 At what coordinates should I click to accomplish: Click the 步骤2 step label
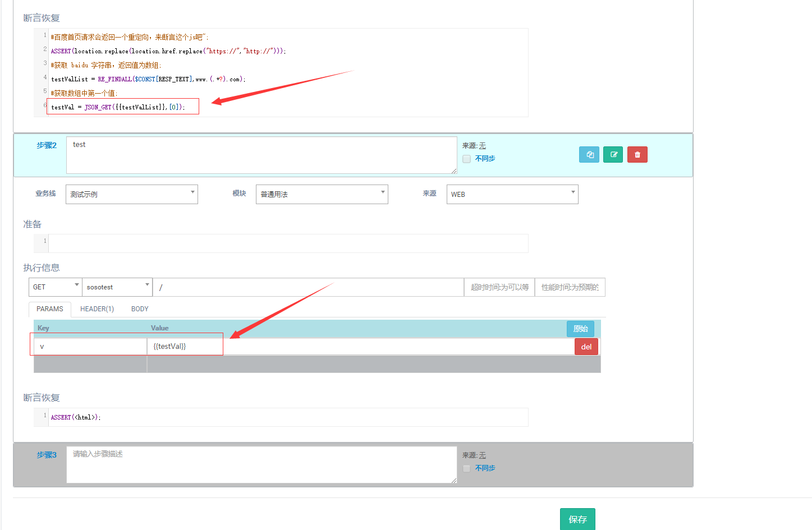(x=47, y=145)
